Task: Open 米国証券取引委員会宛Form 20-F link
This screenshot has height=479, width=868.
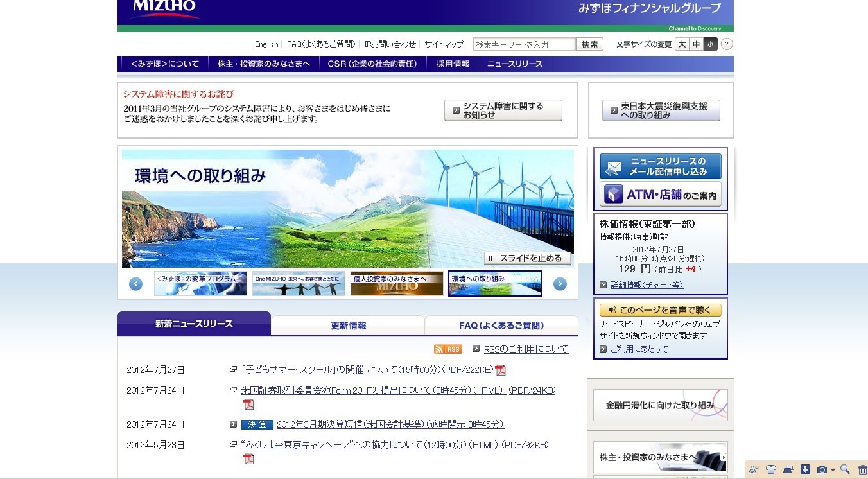Action: coord(374,390)
